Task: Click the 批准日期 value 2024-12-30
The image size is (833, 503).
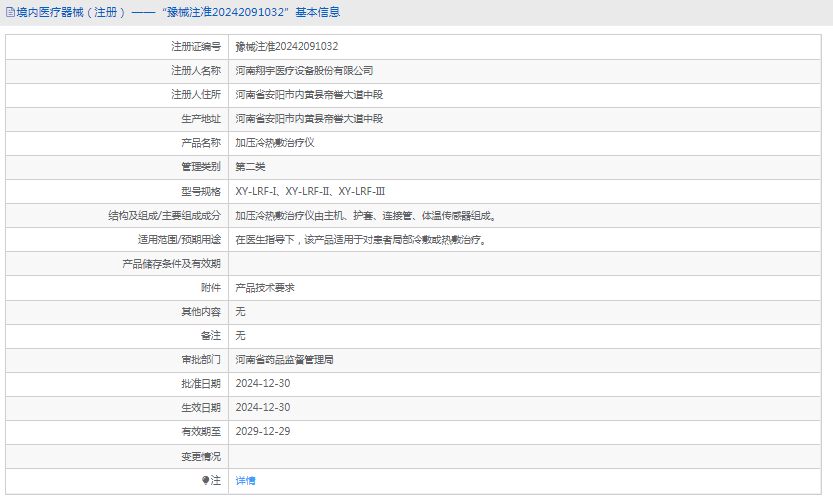Action: (263, 383)
